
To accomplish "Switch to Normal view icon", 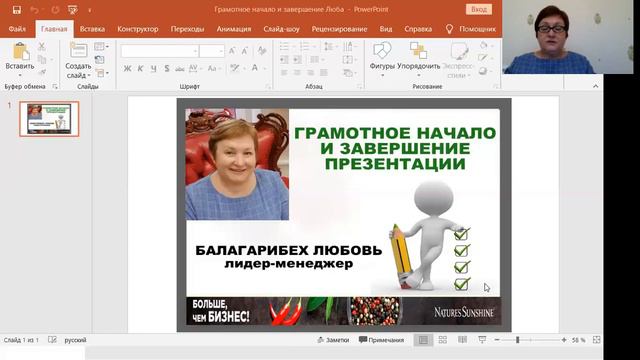I will [x=423, y=340].
